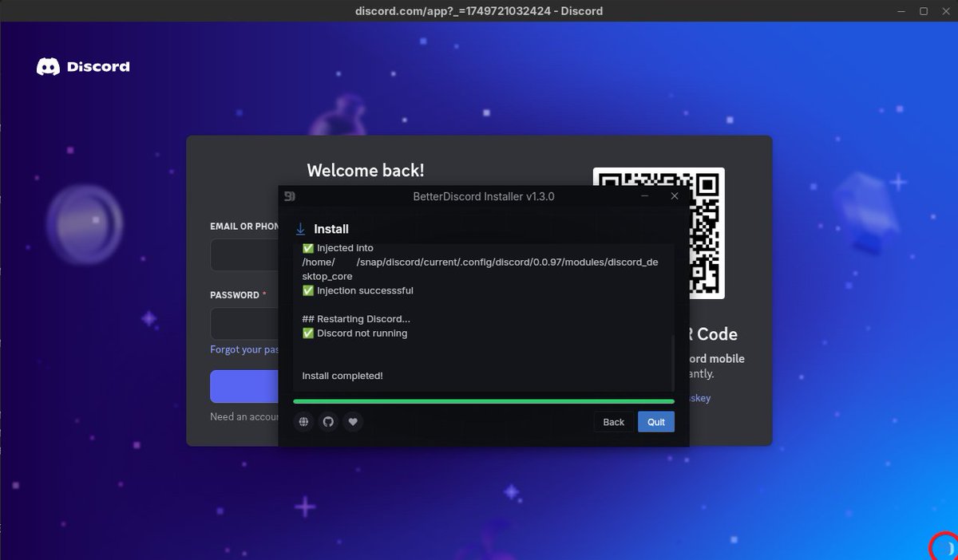This screenshot has width=958, height=560.
Task: Focus the Password input field in Discord
Action: pos(244,324)
